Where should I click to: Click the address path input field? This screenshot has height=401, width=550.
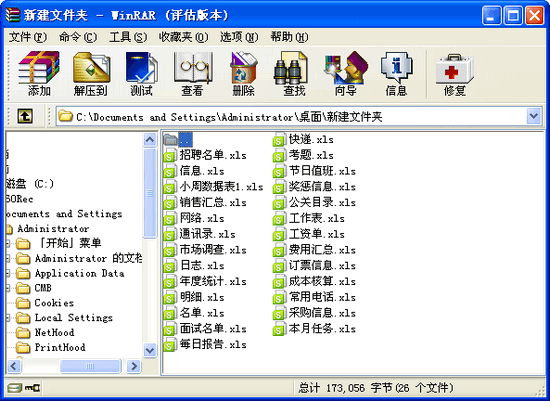click(x=292, y=116)
